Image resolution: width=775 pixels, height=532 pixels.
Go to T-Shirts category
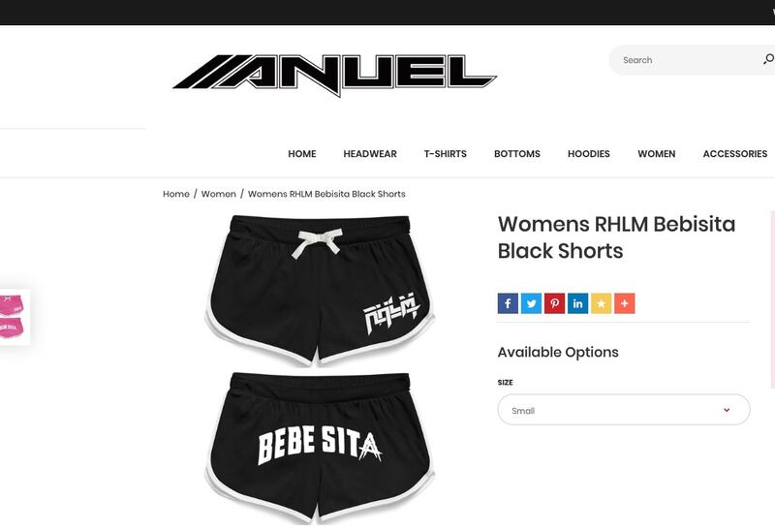tap(445, 154)
